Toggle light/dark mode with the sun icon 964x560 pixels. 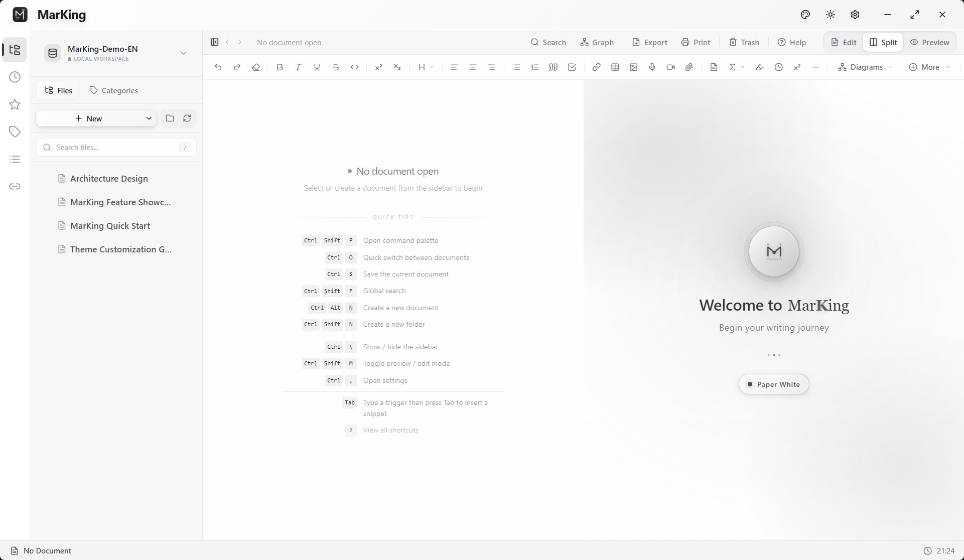(831, 15)
